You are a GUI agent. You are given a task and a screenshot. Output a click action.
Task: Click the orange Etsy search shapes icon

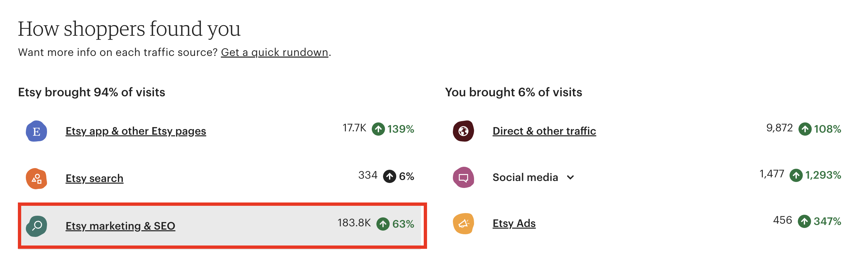(x=36, y=178)
